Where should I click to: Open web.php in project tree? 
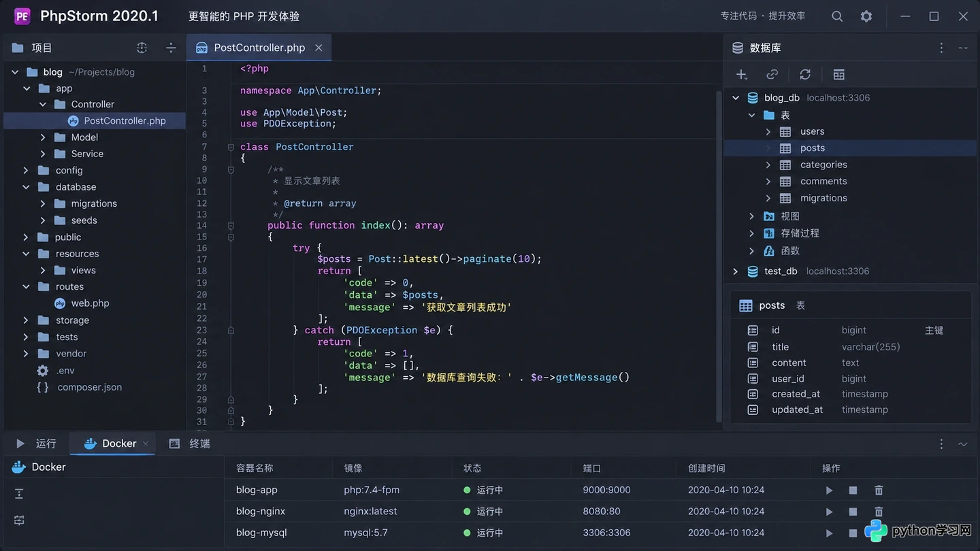click(90, 303)
